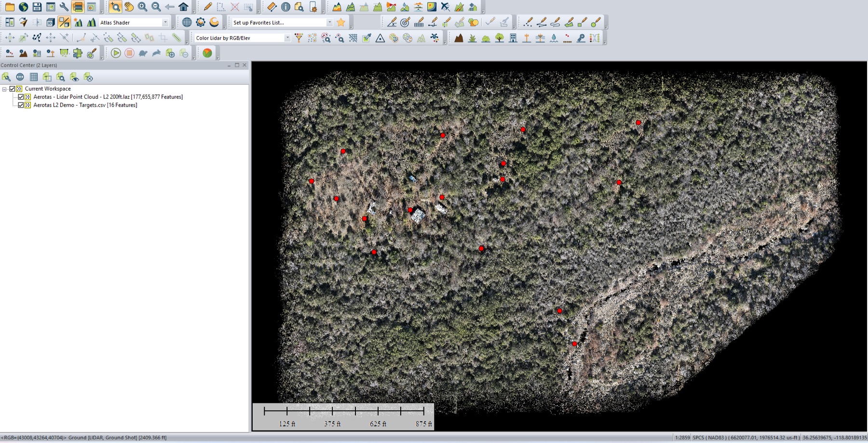The image size is (868, 443).
Task: Select the Pan hand tool
Action: point(129,7)
